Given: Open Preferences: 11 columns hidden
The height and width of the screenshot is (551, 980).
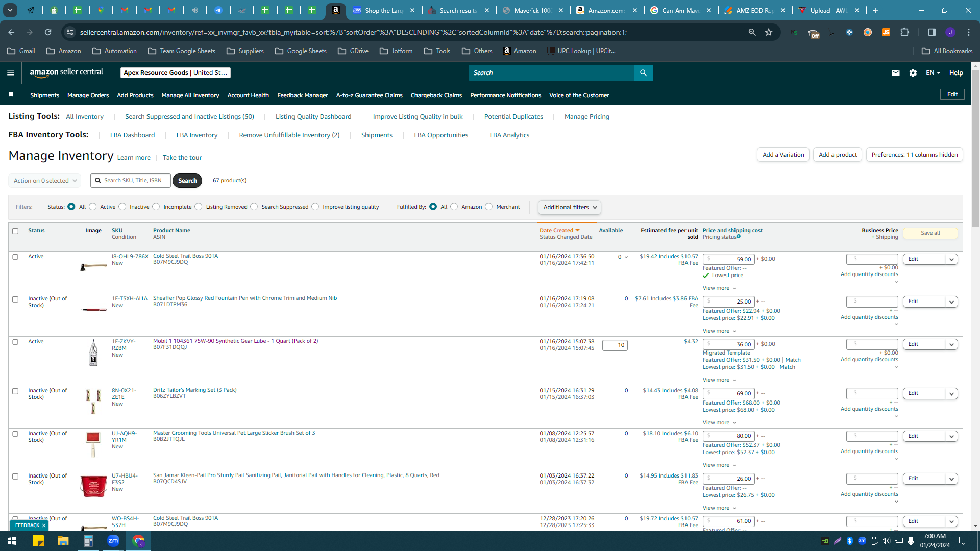Looking at the screenshot, I should (914, 155).
